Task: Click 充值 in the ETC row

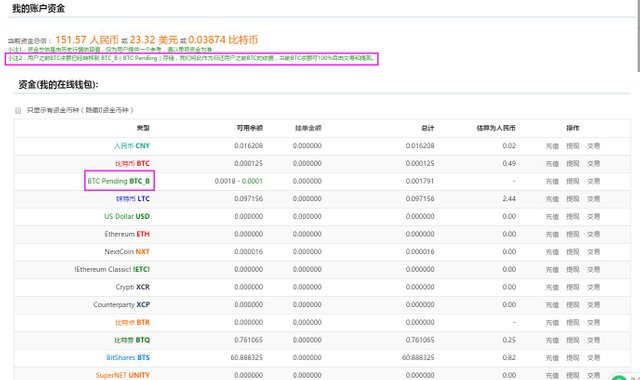Action: pyautogui.click(x=552, y=269)
